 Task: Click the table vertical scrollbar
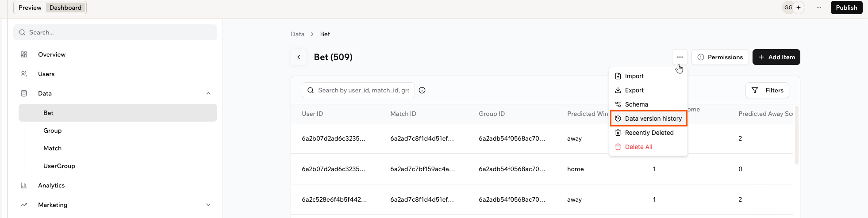pos(797,135)
